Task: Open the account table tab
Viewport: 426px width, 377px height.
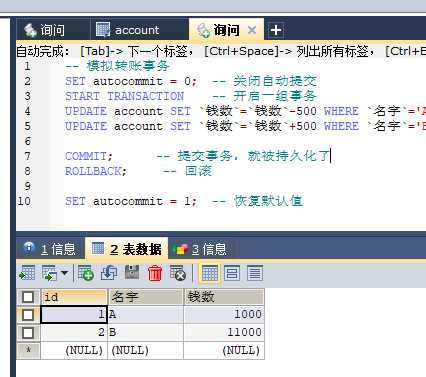Action: [x=138, y=30]
